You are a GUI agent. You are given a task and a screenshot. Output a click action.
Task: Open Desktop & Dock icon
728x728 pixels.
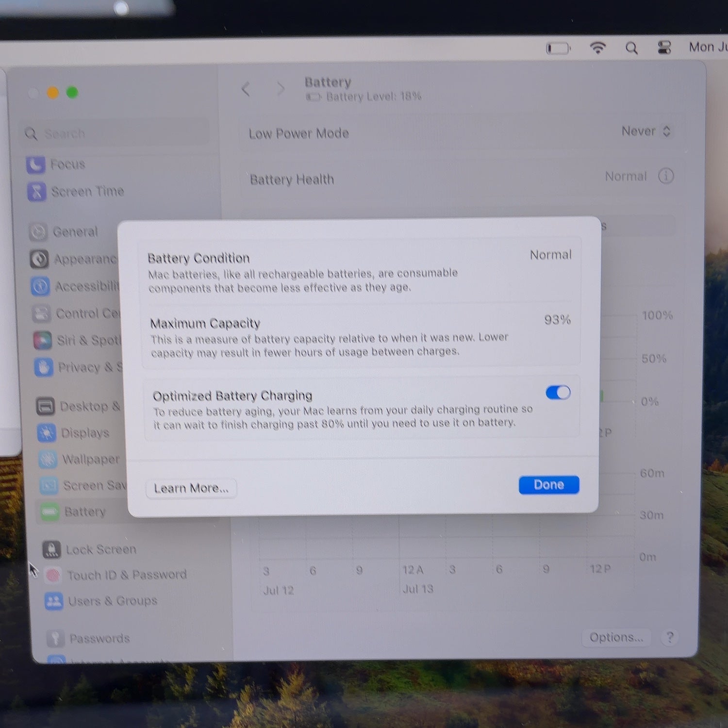tap(46, 406)
